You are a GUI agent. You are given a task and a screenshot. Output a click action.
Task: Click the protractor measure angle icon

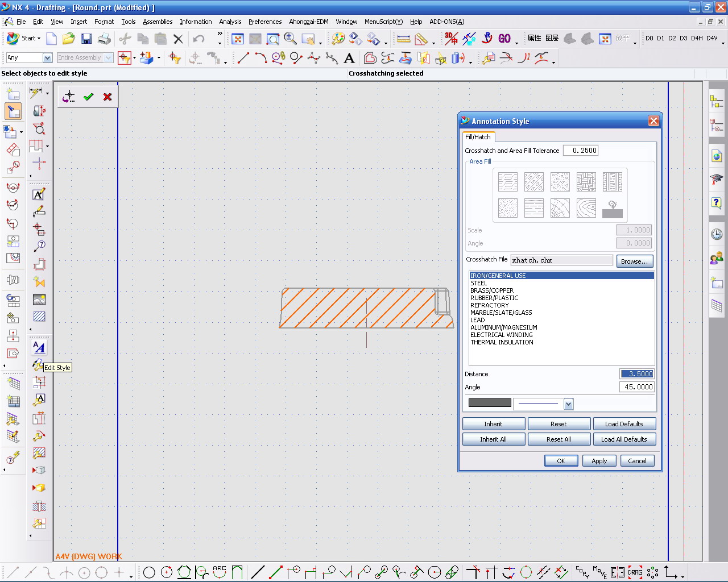click(421, 39)
